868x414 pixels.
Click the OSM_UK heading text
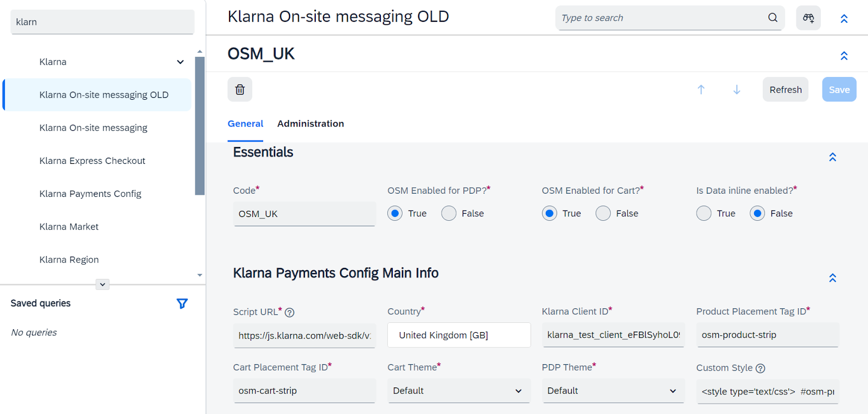[261, 54]
